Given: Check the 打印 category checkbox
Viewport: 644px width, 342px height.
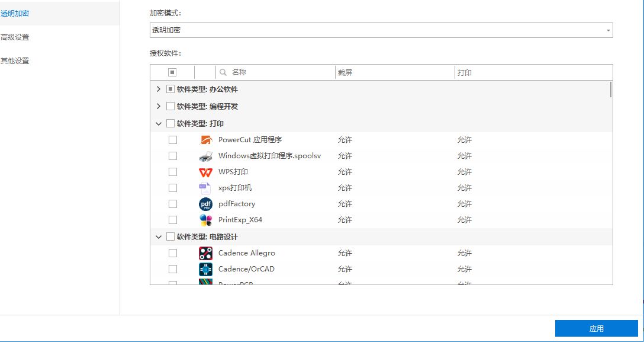Looking at the screenshot, I should coord(170,123).
